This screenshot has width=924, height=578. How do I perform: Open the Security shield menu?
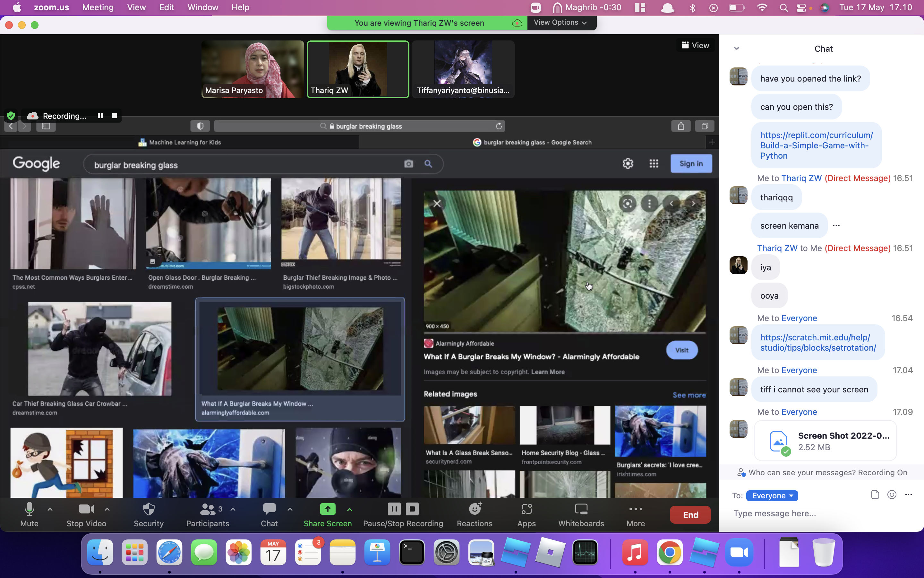click(x=149, y=514)
